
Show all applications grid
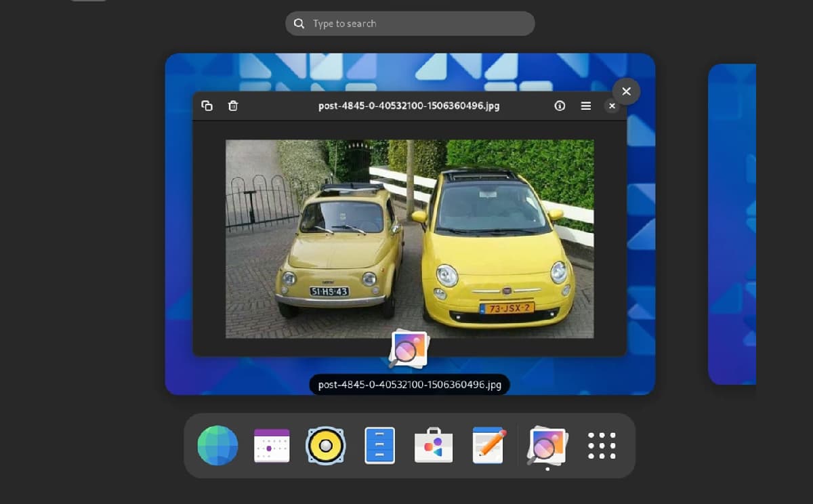click(x=602, y=446)
